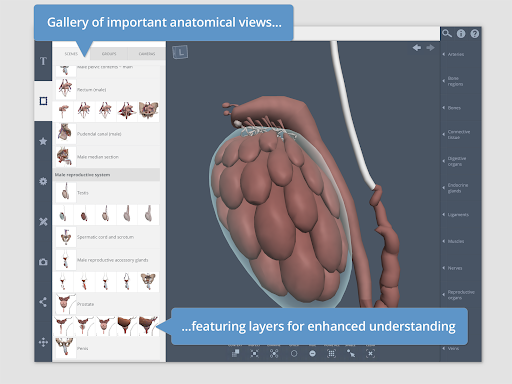This screenshot has width=512, height=384.
Task: Open the Male median section scene
Action: [107, 157]
